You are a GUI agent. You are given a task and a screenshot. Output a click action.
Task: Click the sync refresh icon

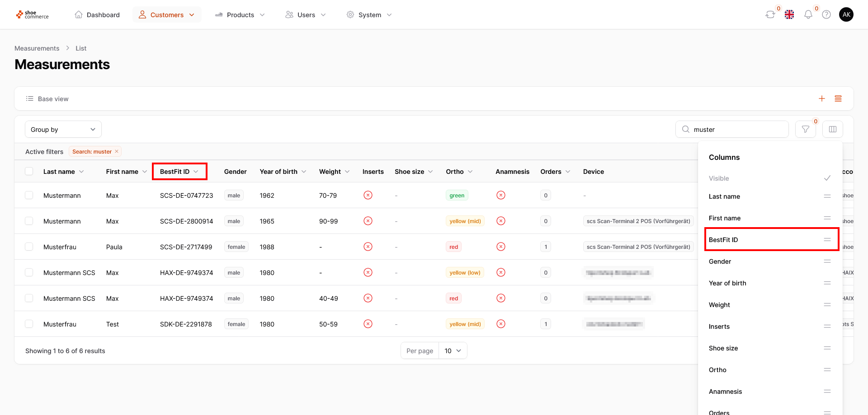[770, 15]
